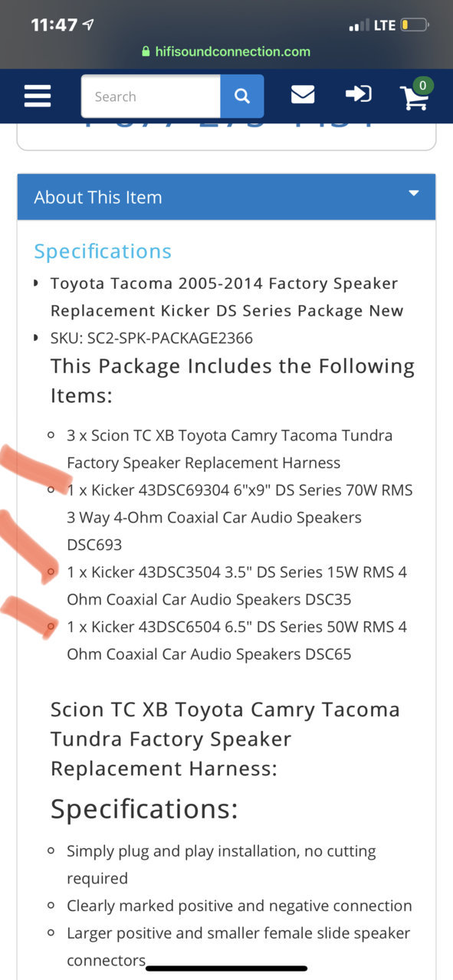Viewport: 453px width, 980px height.
Task: Tap the cart item count badge
Action: (x=422, y=85)
